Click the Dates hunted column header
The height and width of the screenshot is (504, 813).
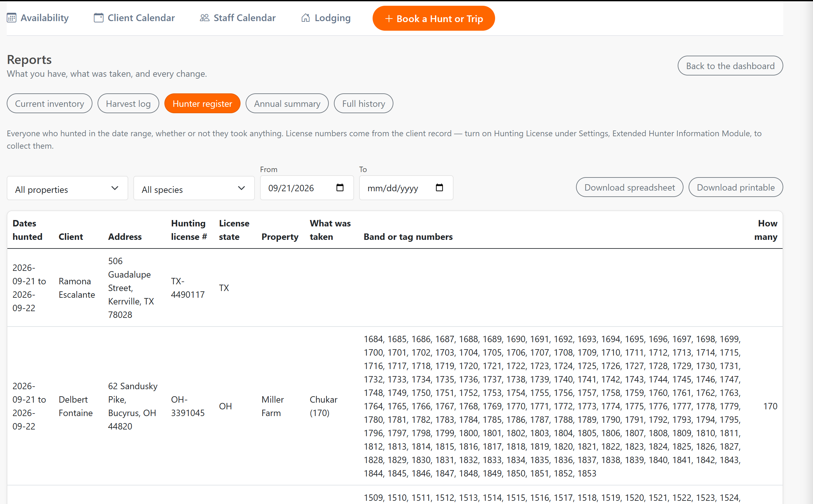(x=27, y=230)
